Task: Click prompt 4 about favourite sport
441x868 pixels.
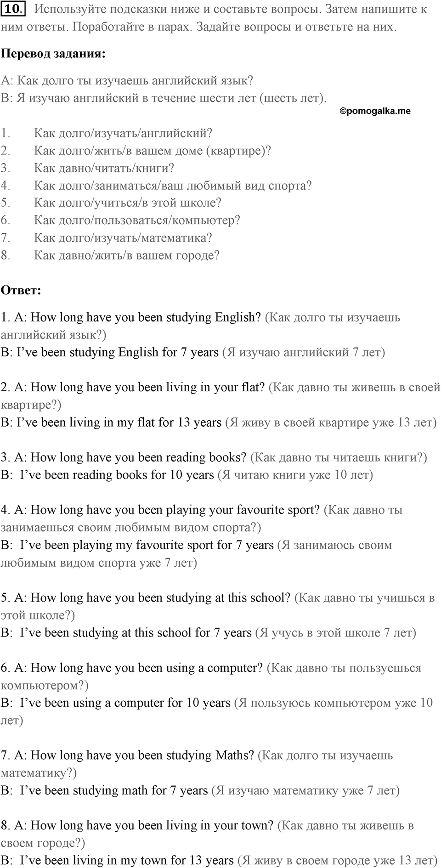Action: click(173, 186)
